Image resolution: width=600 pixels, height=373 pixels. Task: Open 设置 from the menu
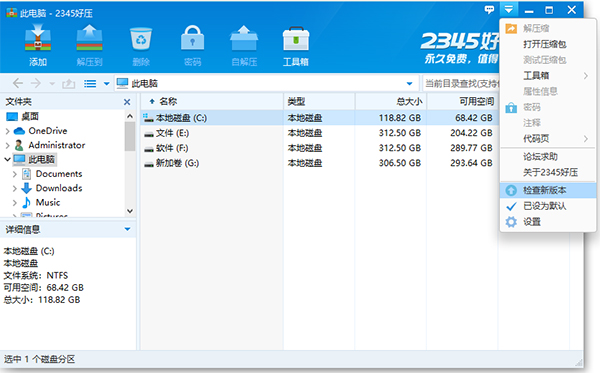(x=548, y=222)
